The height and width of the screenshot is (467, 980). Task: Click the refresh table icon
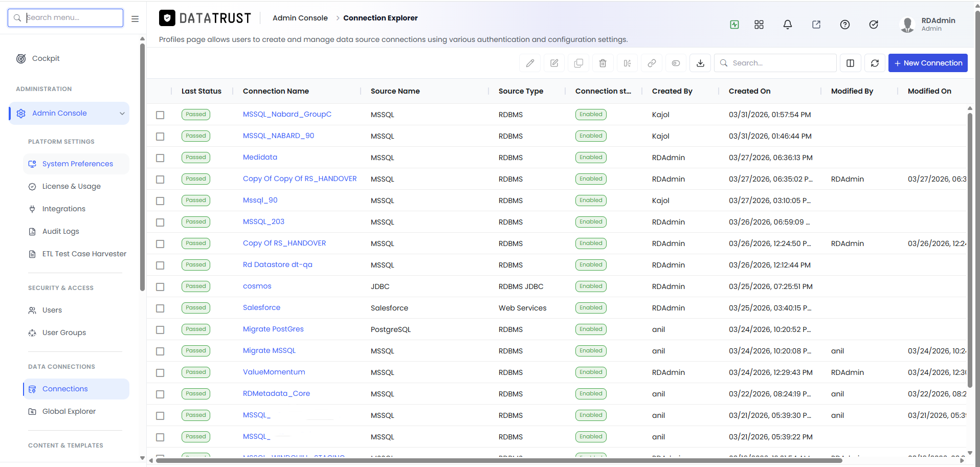point(875,63)
